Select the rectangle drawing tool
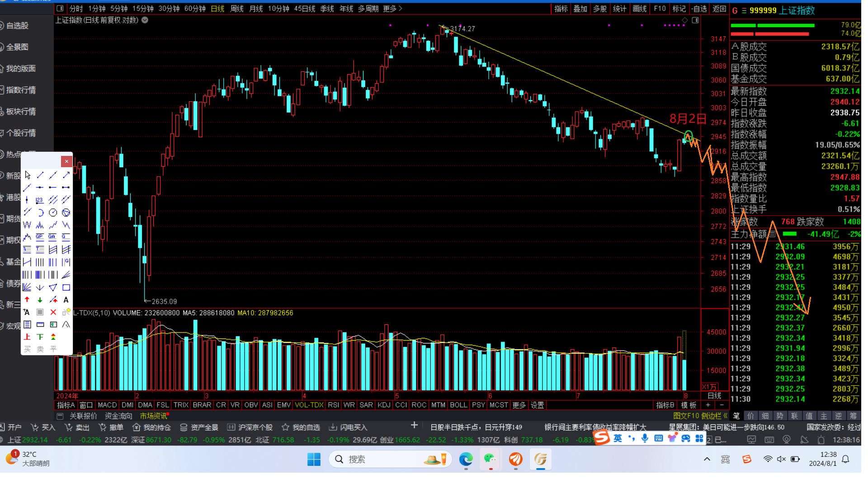Image resolution: width=868 pixels, height=488 pixels. (x=66, y=287)
